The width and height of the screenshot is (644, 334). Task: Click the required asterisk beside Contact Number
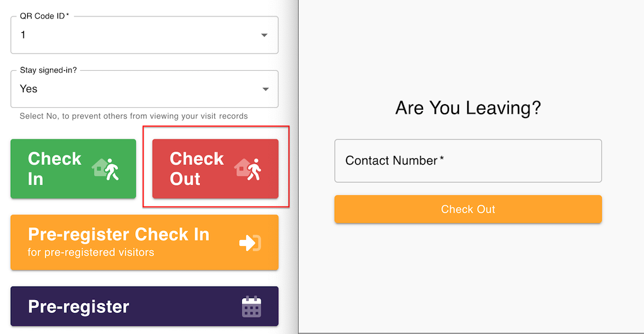tap(442, 160)
